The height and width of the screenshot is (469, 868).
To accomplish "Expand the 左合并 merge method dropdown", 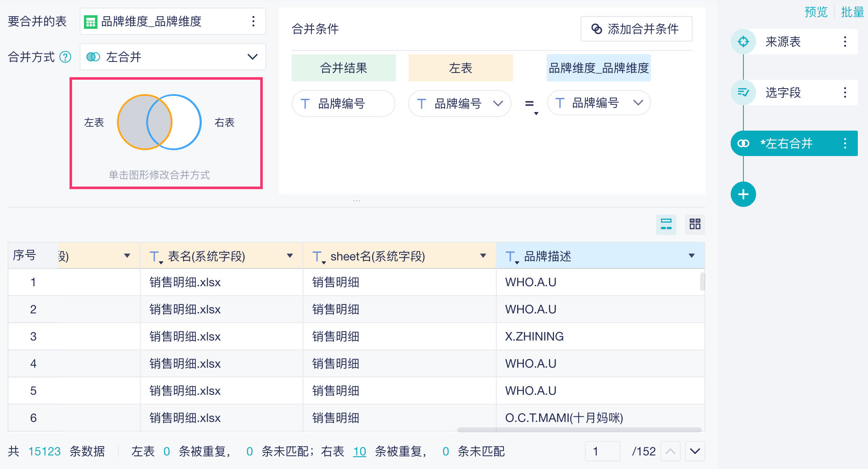I will pos(252,57).
